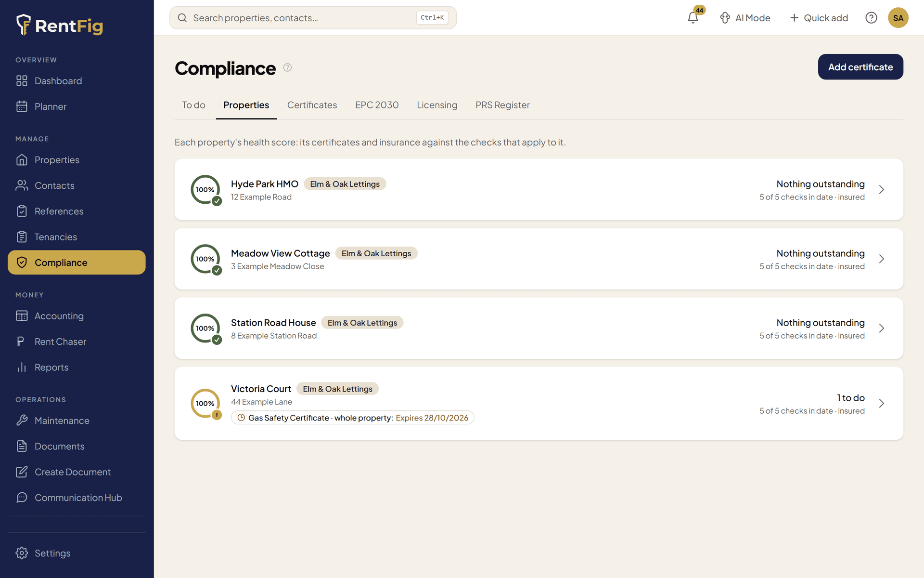This screenshot has width=924, height=578.
Task: Open the EPC 2030 tab
Action: click(377, 105)
